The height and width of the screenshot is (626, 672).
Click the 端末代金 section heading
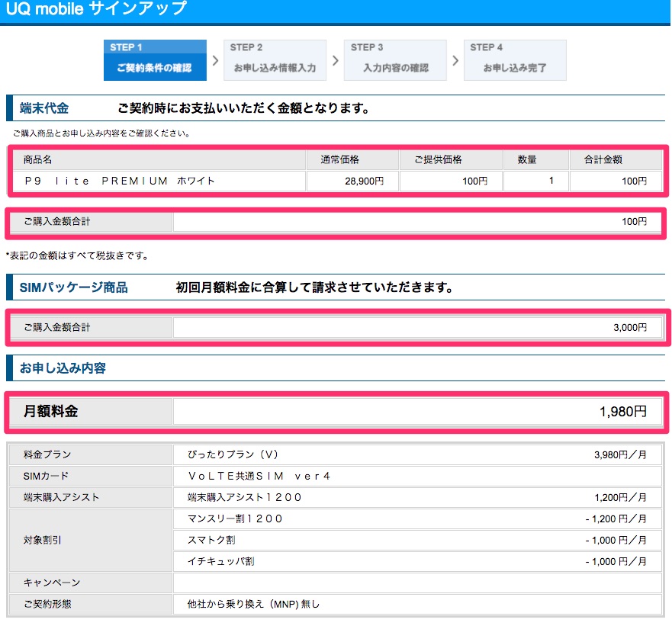coord(44,108)
